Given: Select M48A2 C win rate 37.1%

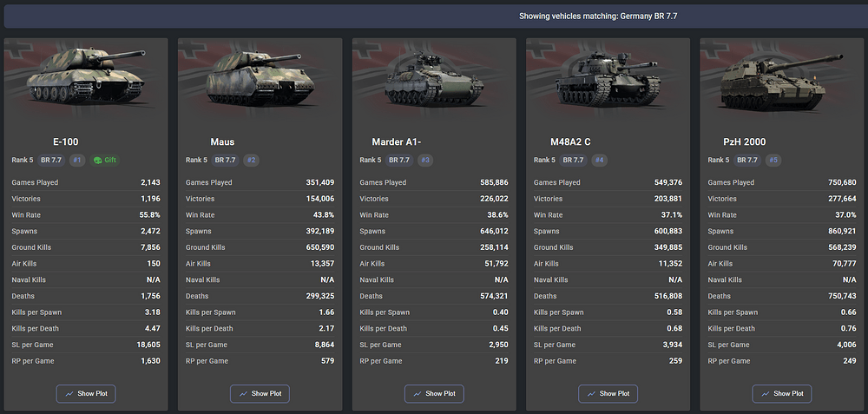Looking at the screenshot, I should (672, 214).
